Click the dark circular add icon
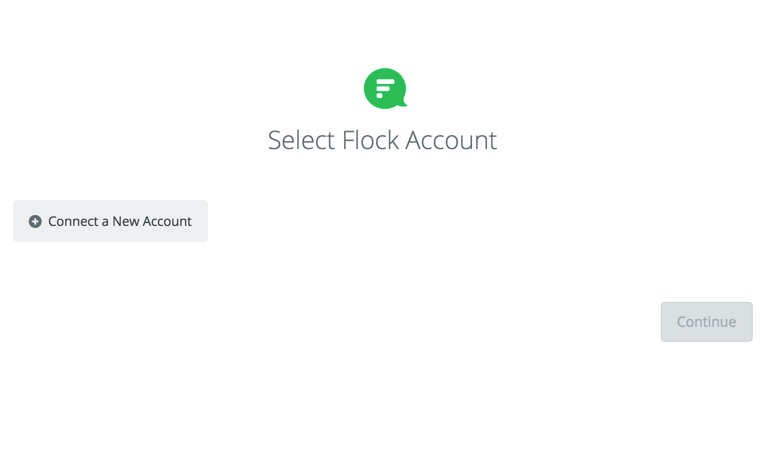 click(x=35, y=222)
